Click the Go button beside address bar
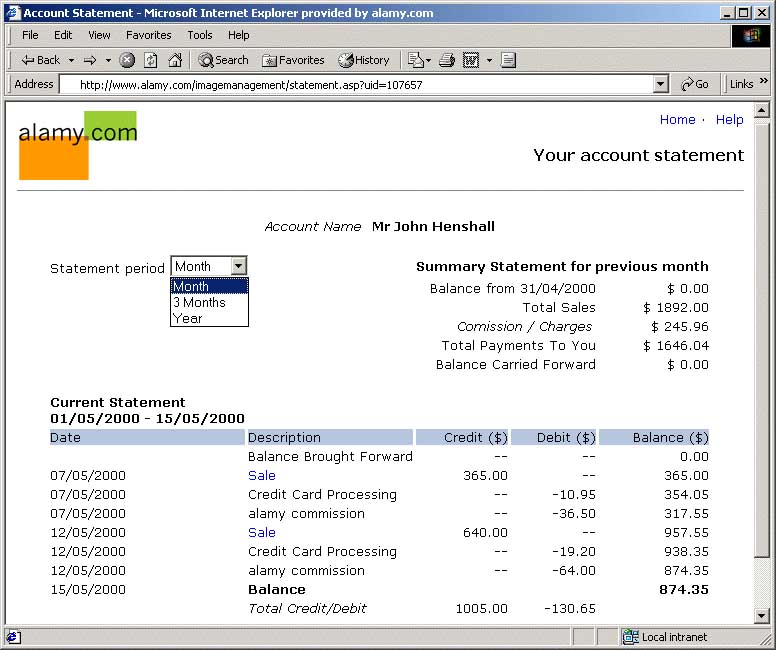The width and height of the screenshot is (776, 650). coord(695,85)
